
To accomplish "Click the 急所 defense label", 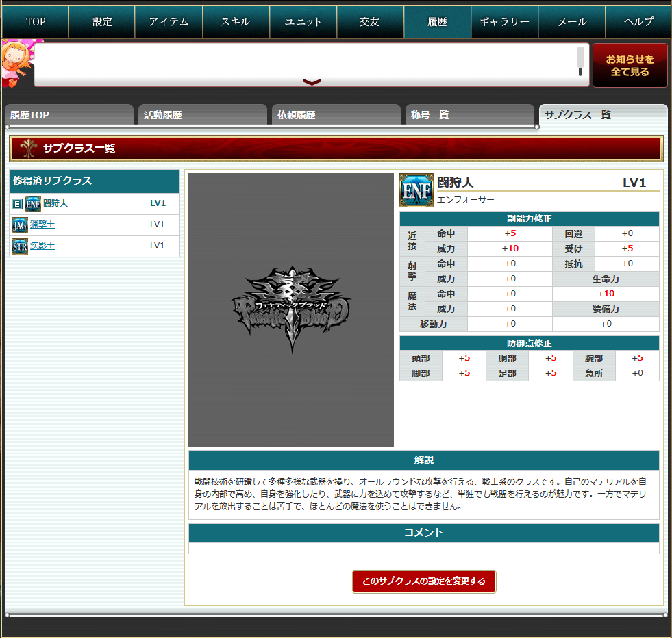I will [x=594, y=373].
